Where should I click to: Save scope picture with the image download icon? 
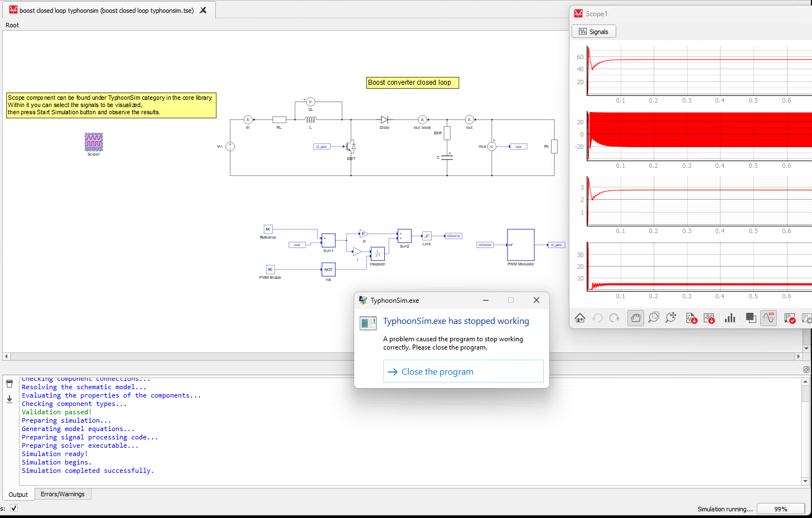(709, 318)
